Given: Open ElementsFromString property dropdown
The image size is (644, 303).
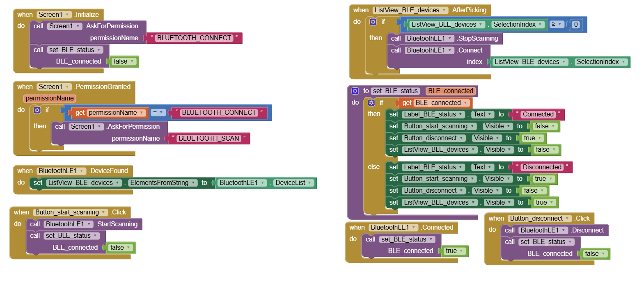Looking at the screenshot, I should (x=163, y=183).
